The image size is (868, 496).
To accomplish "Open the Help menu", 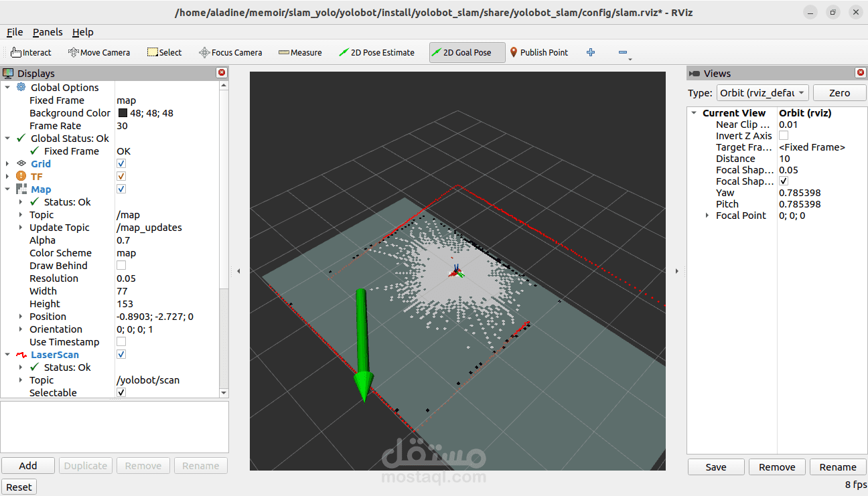I will click(83, 32).
